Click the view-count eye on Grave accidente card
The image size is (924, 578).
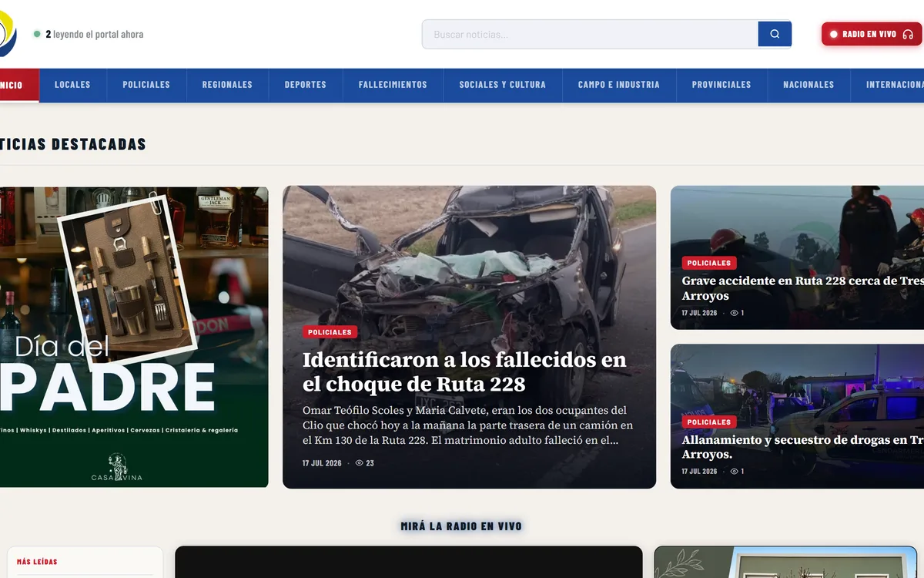pyautogui.click(x=735, y=313)
